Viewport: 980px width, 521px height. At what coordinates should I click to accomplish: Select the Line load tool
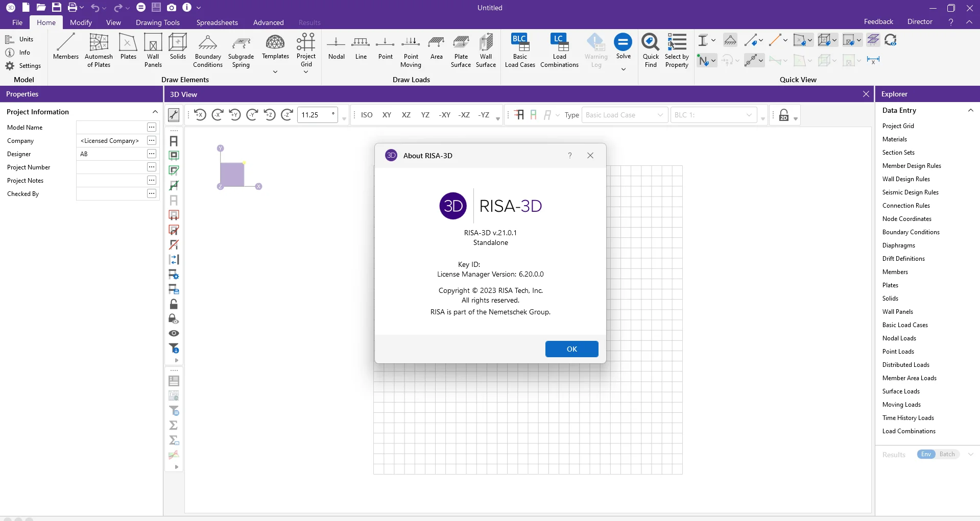(361, 47)
